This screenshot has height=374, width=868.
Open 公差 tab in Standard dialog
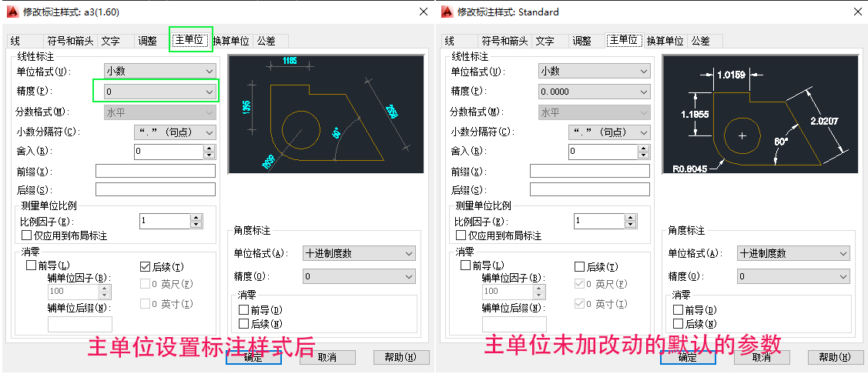(705, 41)
